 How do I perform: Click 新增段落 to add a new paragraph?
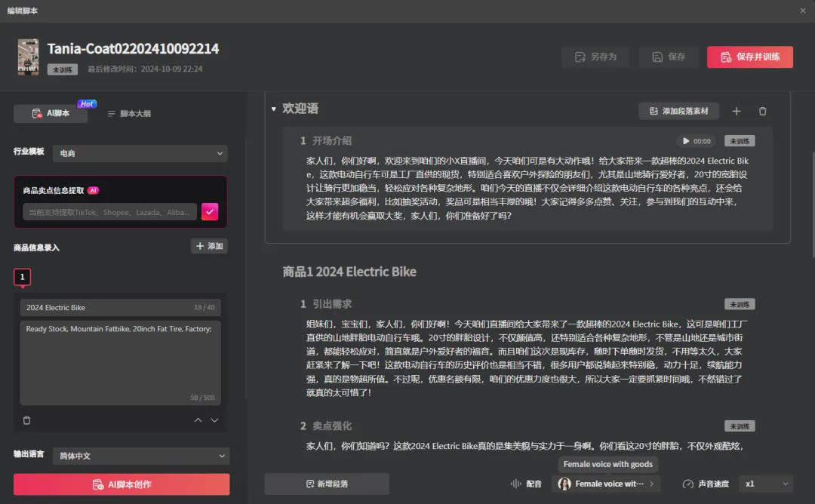pyautogui.click(x=326, y=484)
